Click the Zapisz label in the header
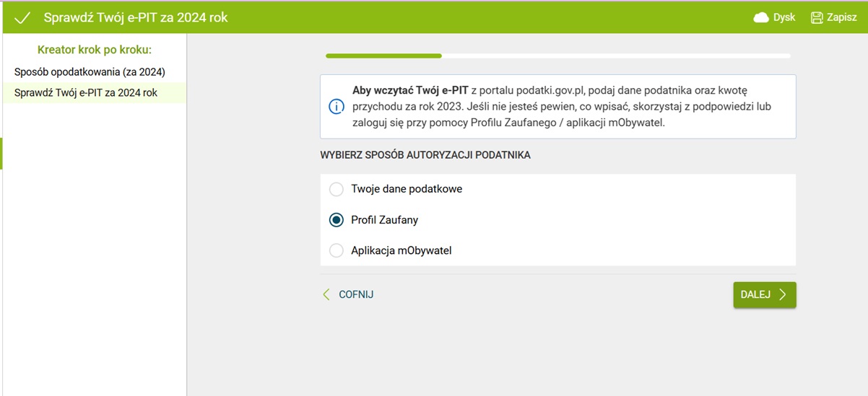The image size is (868, 396). [842, 17]
